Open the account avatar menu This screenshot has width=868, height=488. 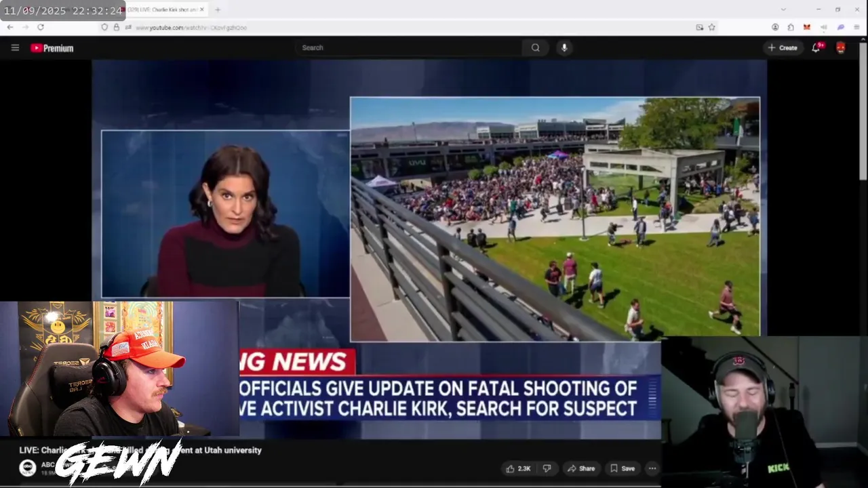click(841, 47)
